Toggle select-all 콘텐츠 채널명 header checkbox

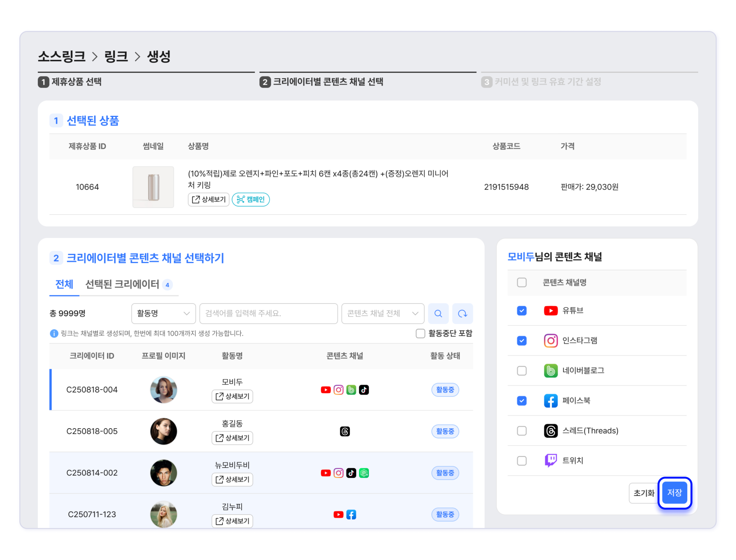[521, 282]
